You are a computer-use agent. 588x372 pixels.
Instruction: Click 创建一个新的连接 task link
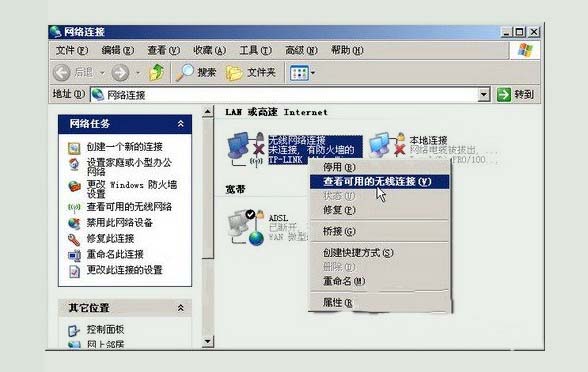tap(124, 147)
